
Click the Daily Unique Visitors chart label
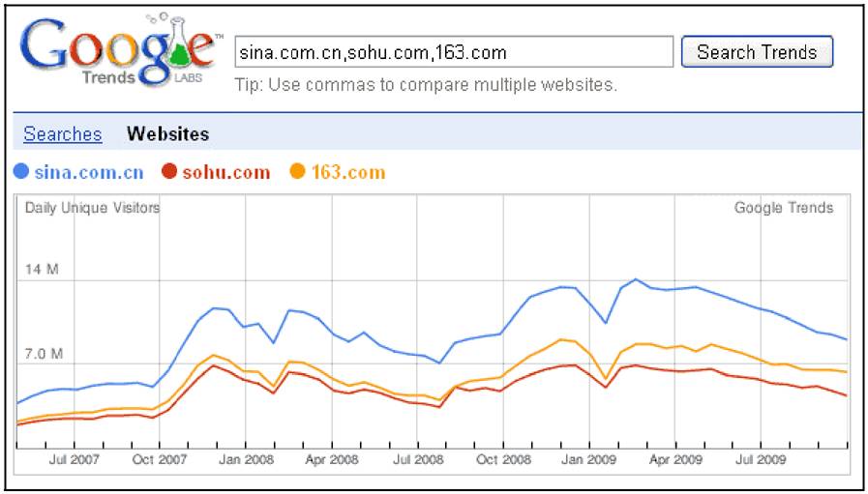93,209
